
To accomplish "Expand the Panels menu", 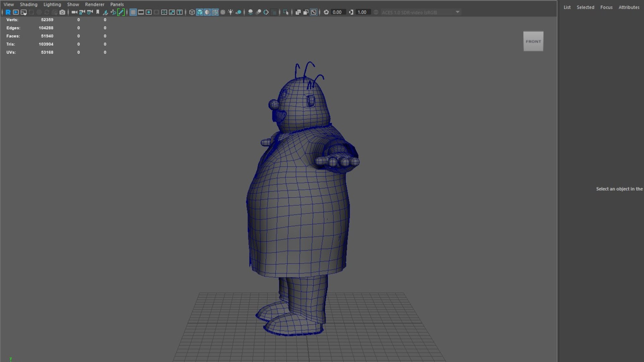I will [117, 4].
